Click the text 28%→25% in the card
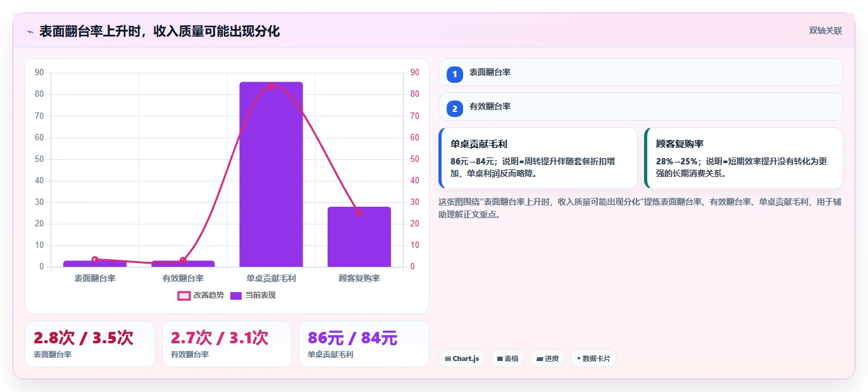Screen dimensions: 868x392 point(678,161)
